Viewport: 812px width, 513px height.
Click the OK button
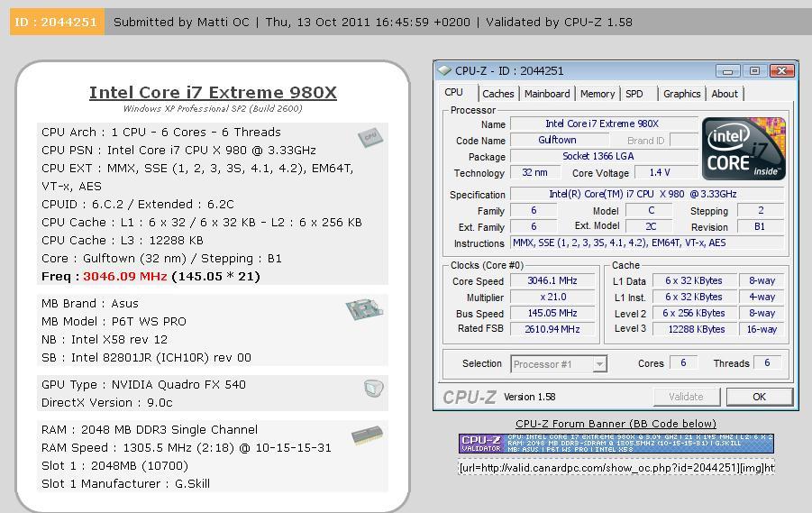click(759, 397)
